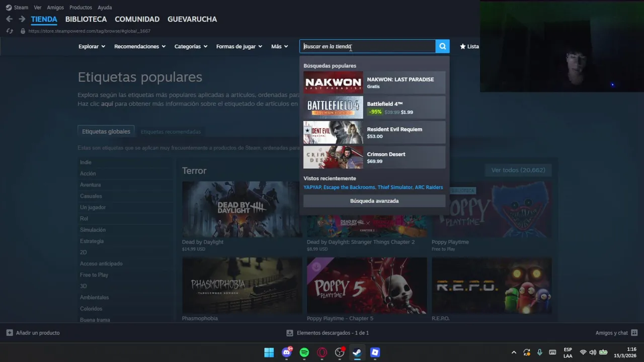This screenshot has width=644, height=362.
Task: Reload the page with refresh icon
Action: point(9,31)
